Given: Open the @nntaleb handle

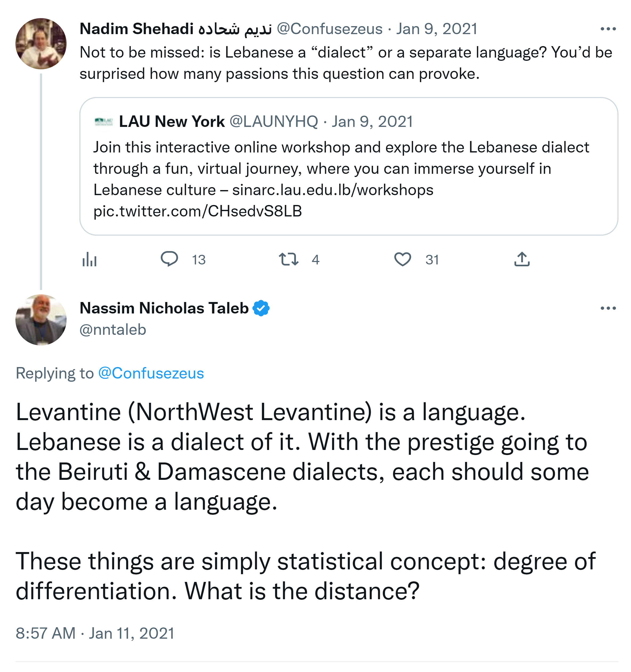Looking at the screenshot, I should [113, 329].
